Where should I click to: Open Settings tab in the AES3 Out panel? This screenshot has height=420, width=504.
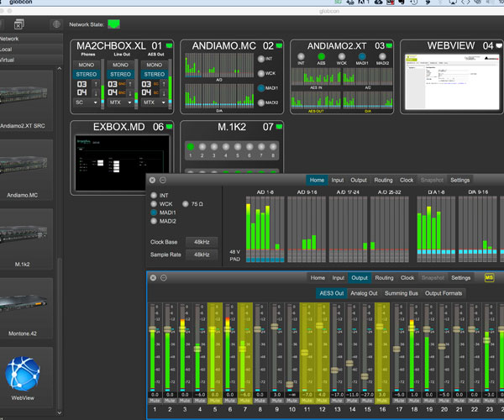point(460,278)
